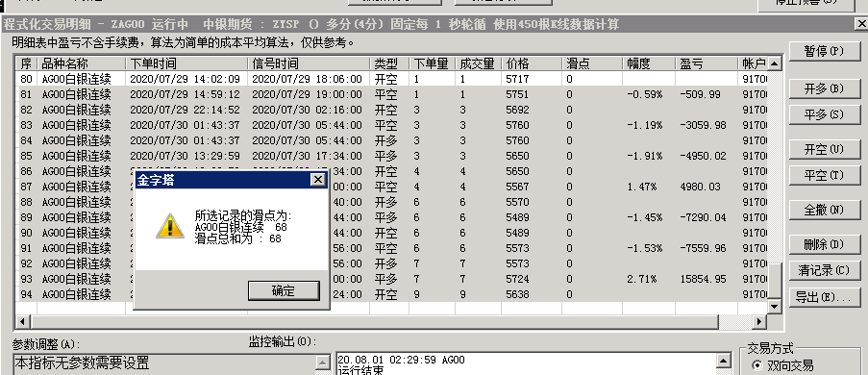Sort by the 类型 column header
This screenshot has height=375, width=868.
click(x=389, y=63)
